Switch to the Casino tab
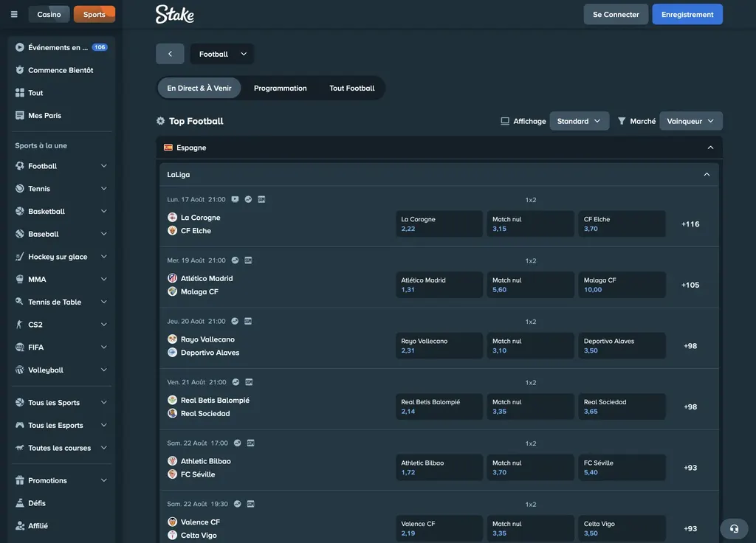Screen dimensions: 756x543 pos(49,15)
